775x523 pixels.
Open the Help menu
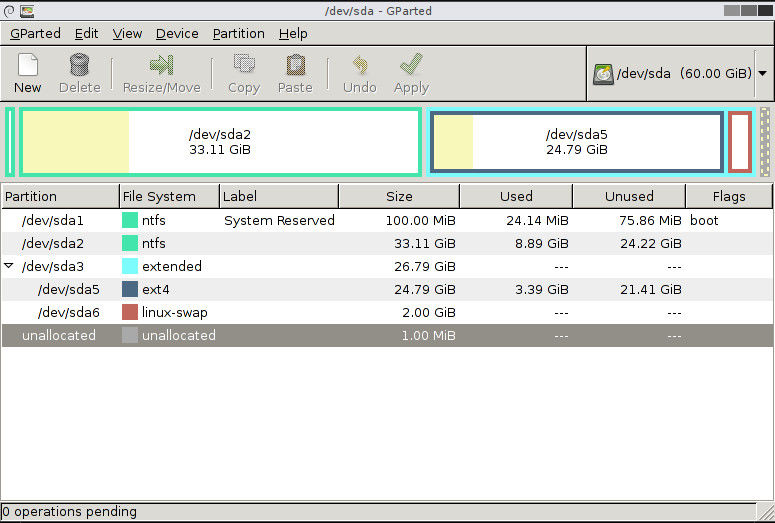[x=293, y=34]
